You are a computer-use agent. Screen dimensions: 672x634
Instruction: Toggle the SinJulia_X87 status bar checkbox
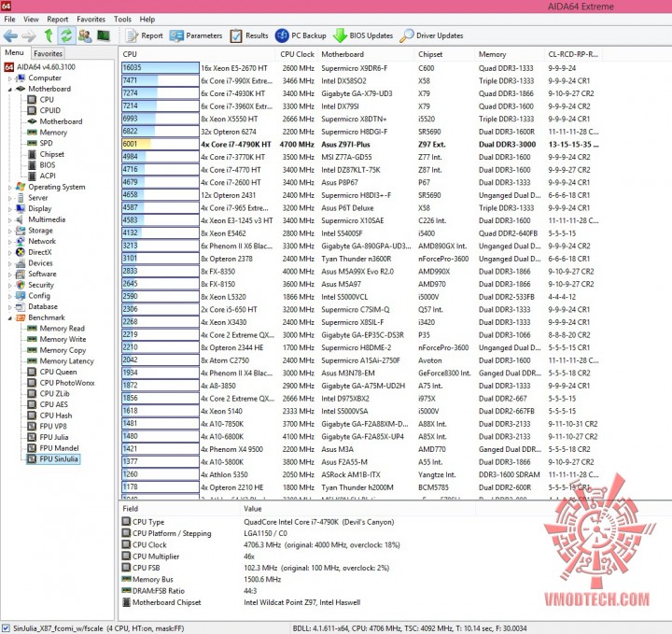coord(6,628)
